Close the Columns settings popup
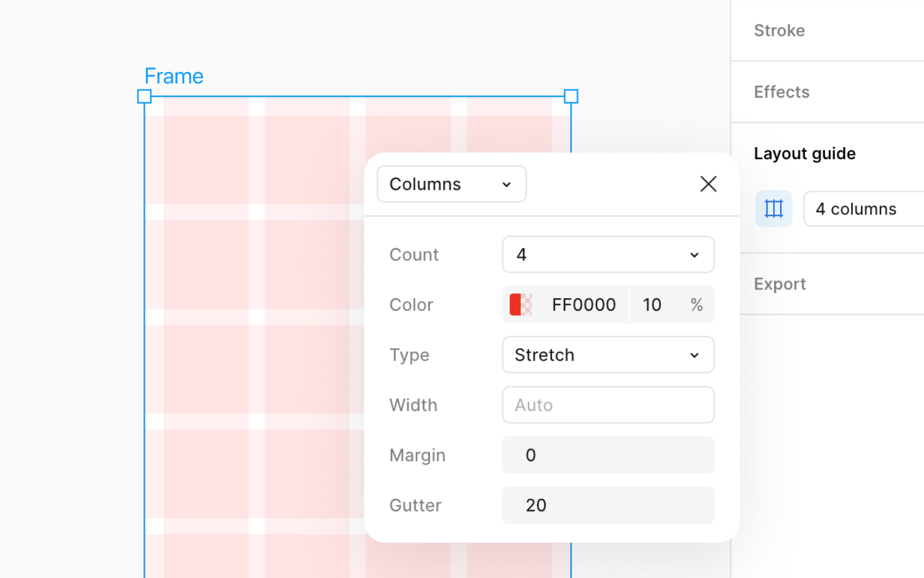 (708, 184)
